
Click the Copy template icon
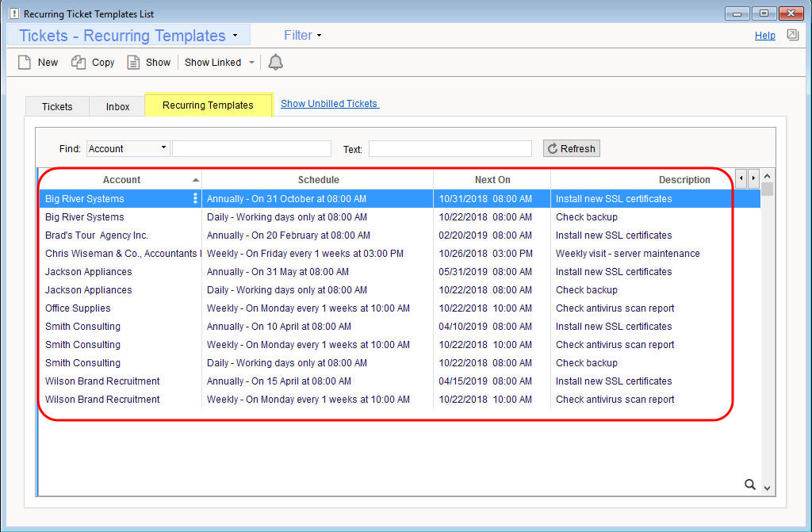tap(79, 63)
